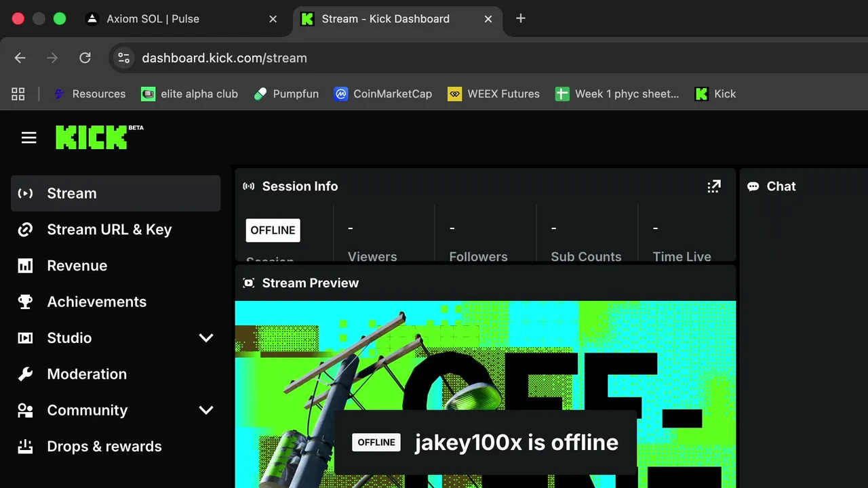Open the Resources bookmark
This screenshot has height=488, width=868.
pyautogui.click(x=90, y=94)
